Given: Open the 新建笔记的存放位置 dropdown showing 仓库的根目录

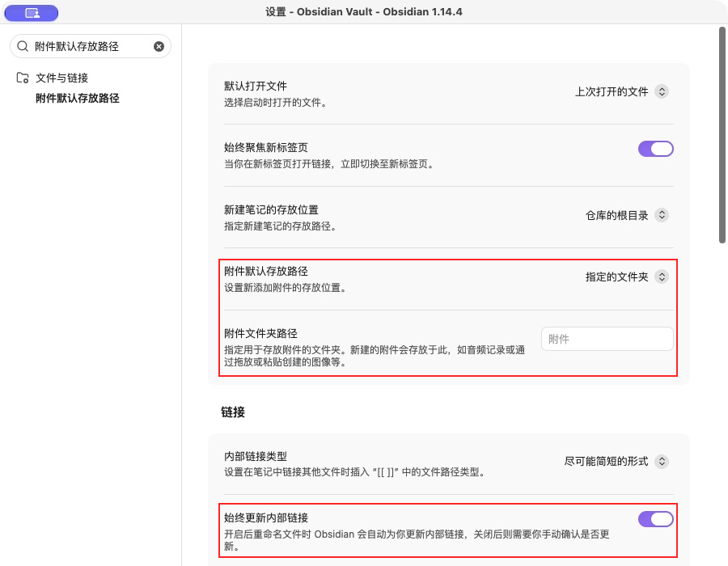Looking at the screenshot, I should 627,215.
